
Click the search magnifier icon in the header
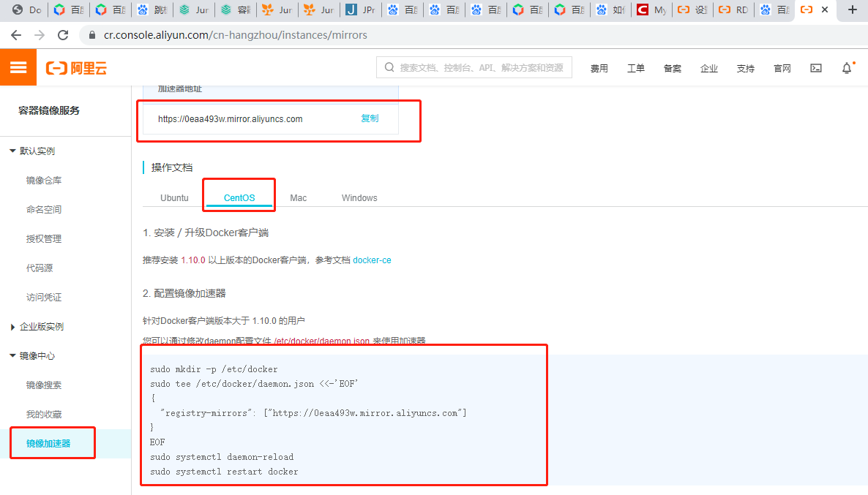(x=389, y=67)
